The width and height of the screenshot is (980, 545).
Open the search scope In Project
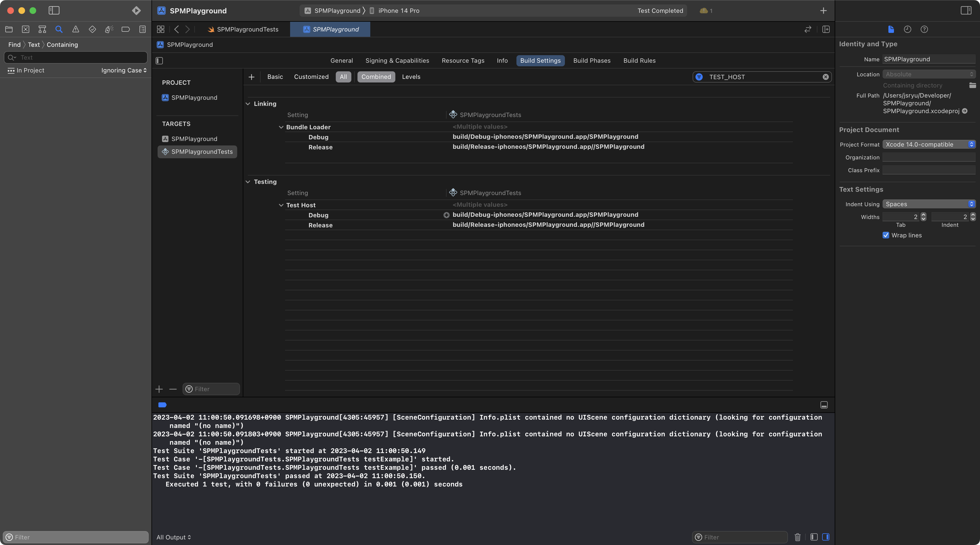coord(26,70)
